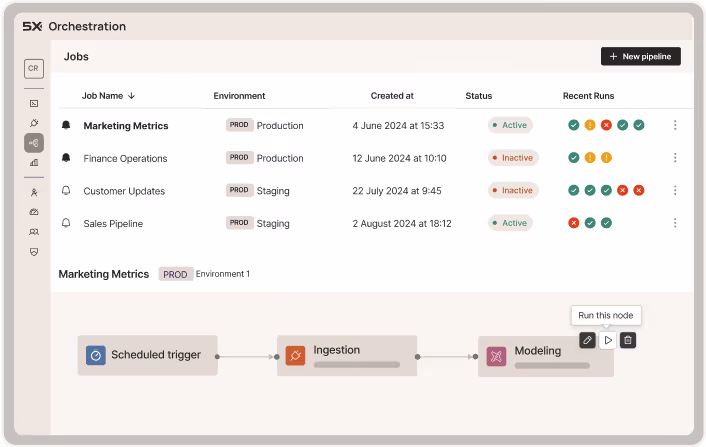Open the shield security sidebar icon
Screen dimensions: 706x447
[34, 252]
